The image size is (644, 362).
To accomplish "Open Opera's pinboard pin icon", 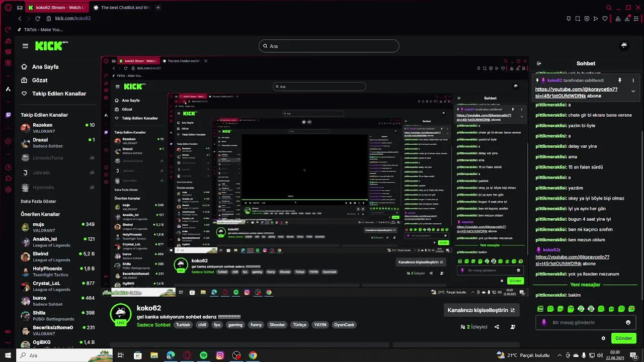I will click(569, 19).
